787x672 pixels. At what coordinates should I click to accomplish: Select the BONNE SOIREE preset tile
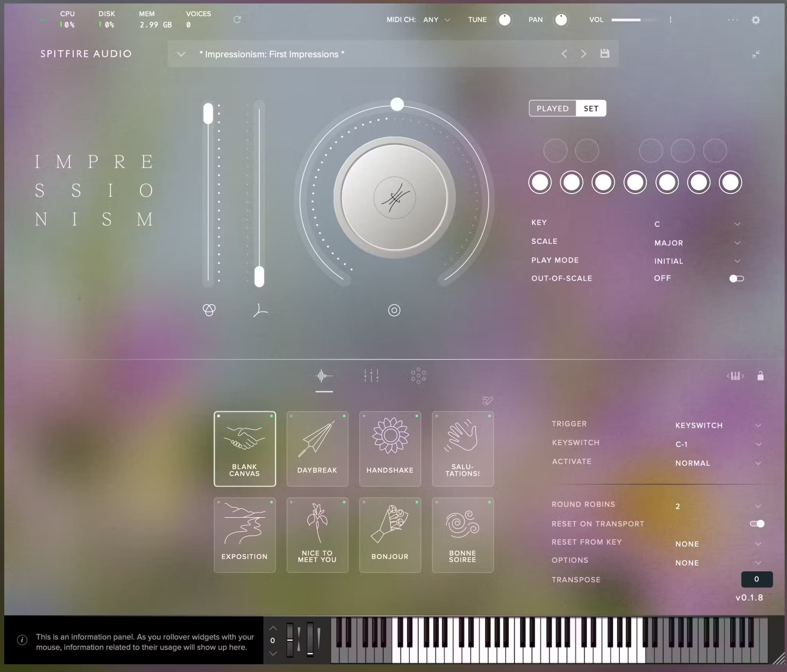(463, 534)
